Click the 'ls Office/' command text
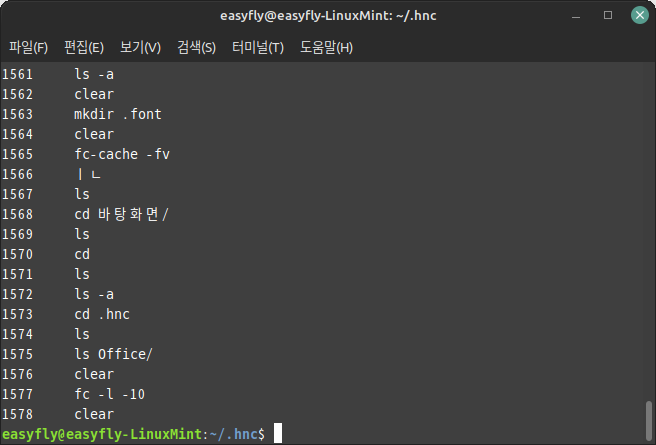This screenshot has height=445, width=656. (113, 354)
